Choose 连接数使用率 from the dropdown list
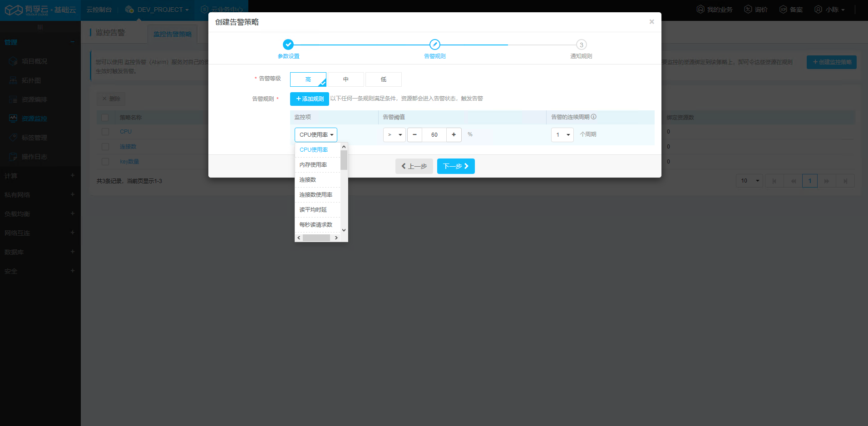 tap(316, 195)
